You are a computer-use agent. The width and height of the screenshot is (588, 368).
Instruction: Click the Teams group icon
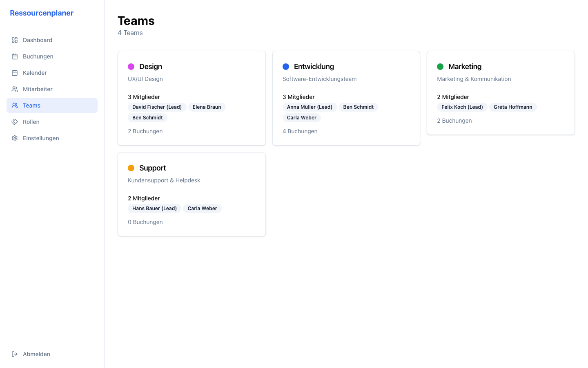pos(15,105)
